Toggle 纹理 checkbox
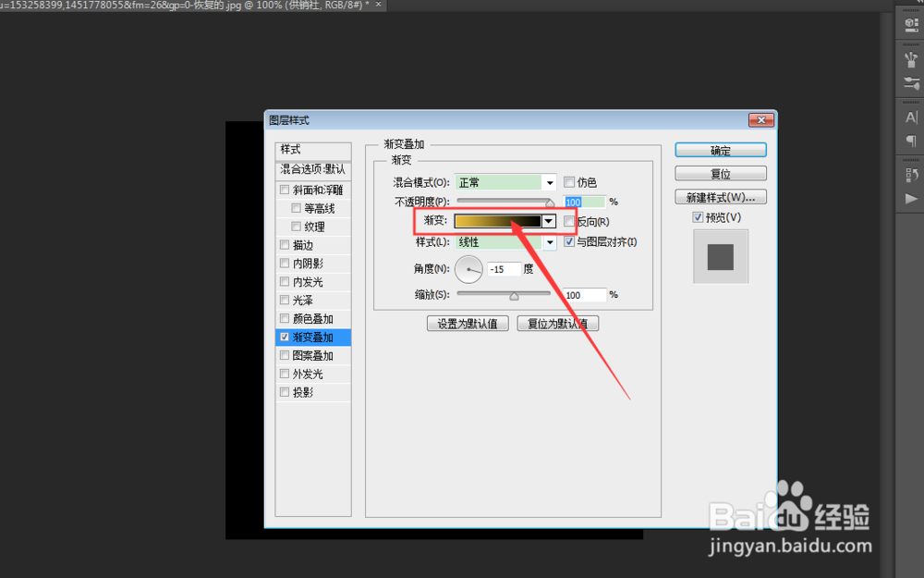Viewport: 924px width, 578px height. (x=296, y=227)
